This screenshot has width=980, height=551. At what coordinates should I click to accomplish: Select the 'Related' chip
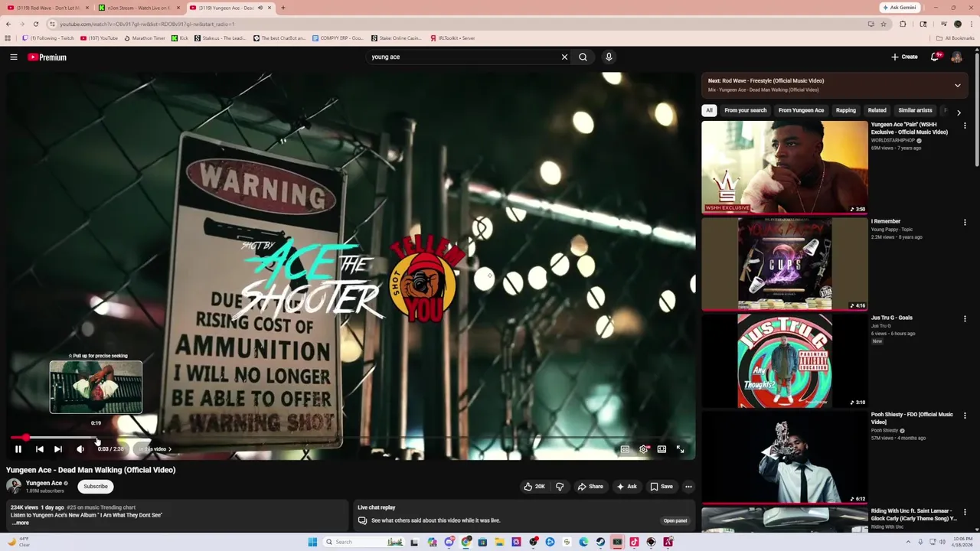pyautogui.click(x=877, y=110)
